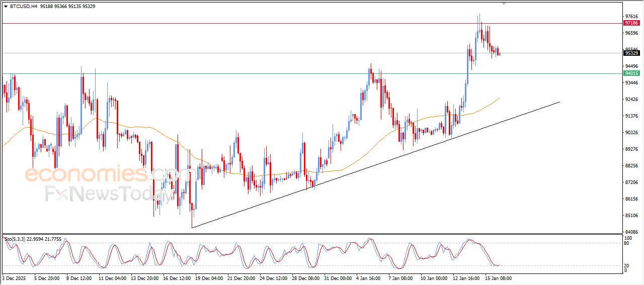Click the chart shift triangle marker at top
This screenshot has height=285, width=644.
pos(504,4)
